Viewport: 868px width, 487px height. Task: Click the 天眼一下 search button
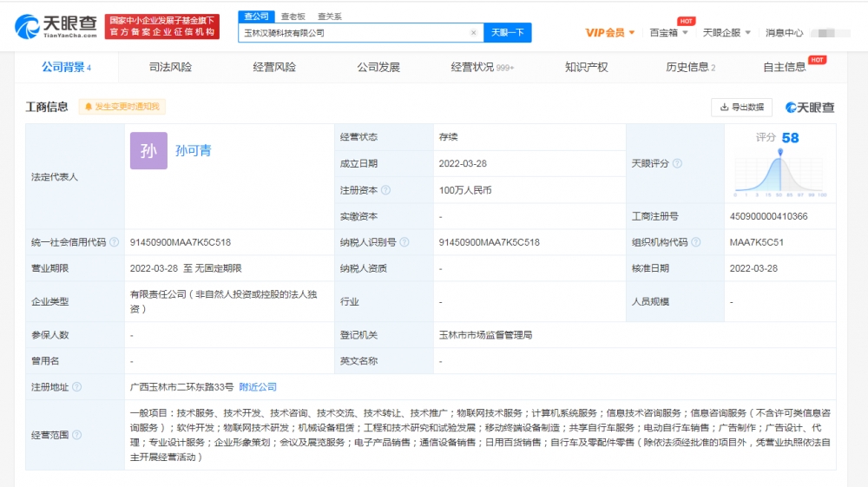click(508, 33)
